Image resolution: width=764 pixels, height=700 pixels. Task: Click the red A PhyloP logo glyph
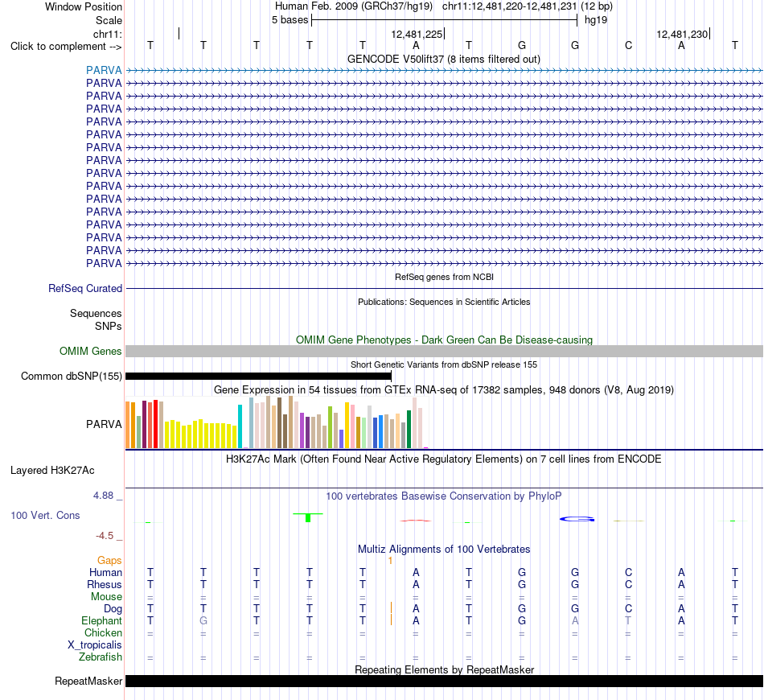(x=416, y=521)
